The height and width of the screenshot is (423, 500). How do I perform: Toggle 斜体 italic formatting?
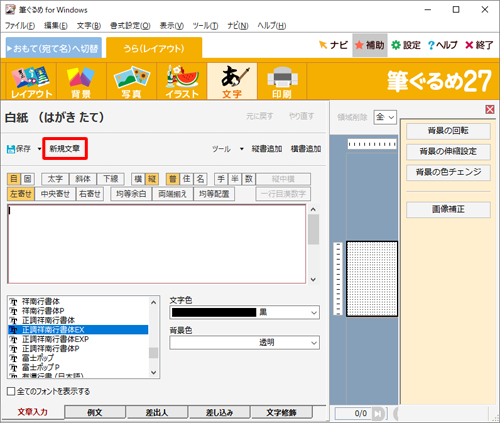(x=83, y=179)
